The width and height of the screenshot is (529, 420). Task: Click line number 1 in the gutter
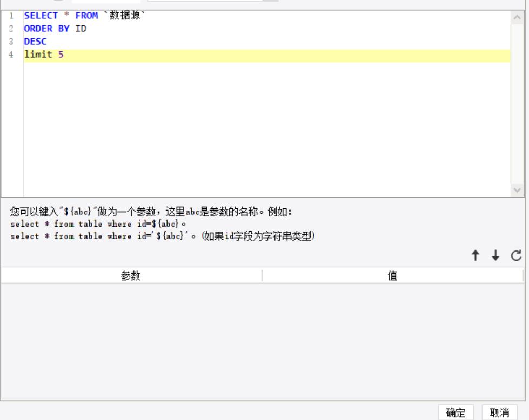click(11, 16)
